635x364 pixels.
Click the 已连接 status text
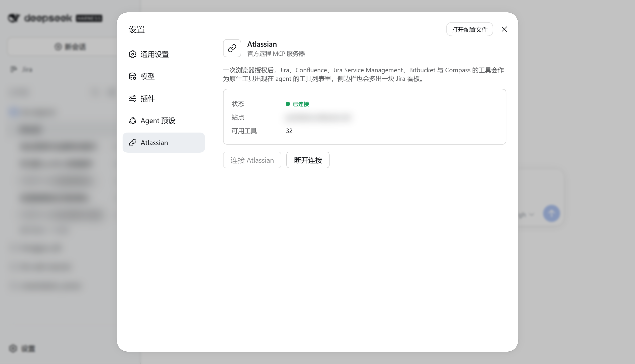click(301, 104)
